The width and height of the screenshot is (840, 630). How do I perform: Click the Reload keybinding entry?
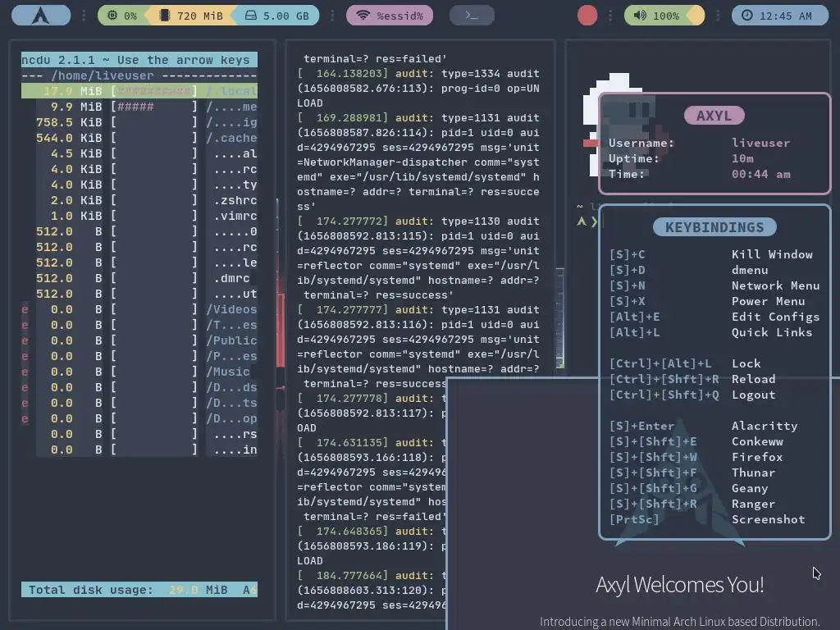point(754,379)
